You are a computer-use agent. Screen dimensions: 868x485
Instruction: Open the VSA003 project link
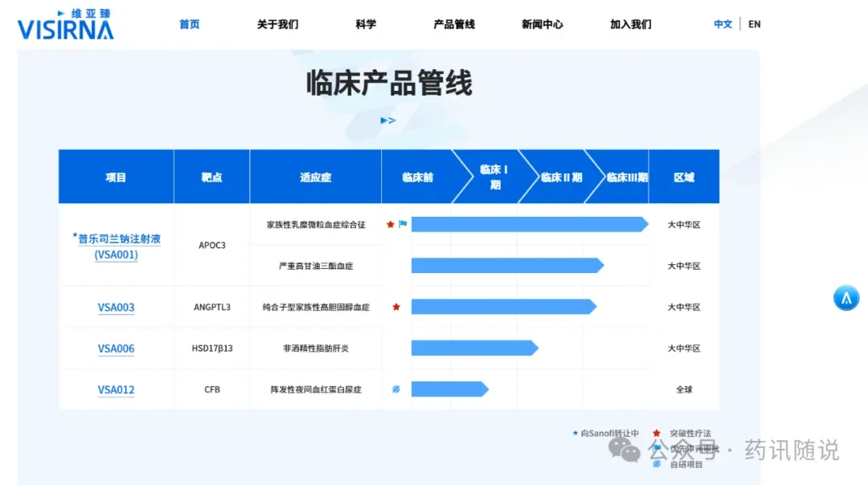click(117, 307)
